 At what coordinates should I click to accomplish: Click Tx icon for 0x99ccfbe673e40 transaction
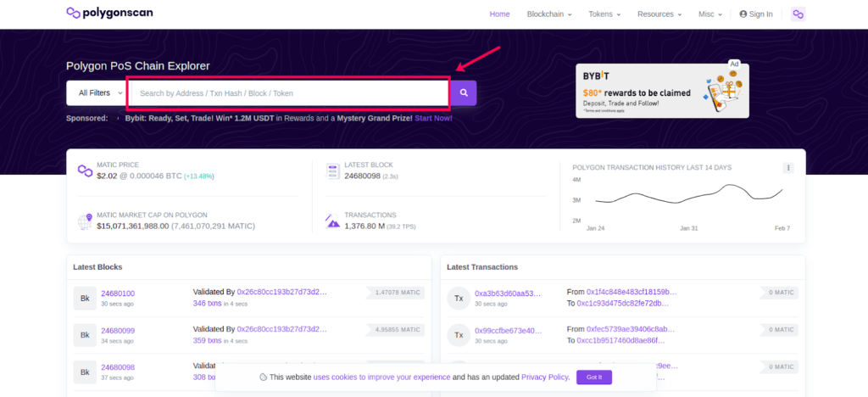click(459, 335)
